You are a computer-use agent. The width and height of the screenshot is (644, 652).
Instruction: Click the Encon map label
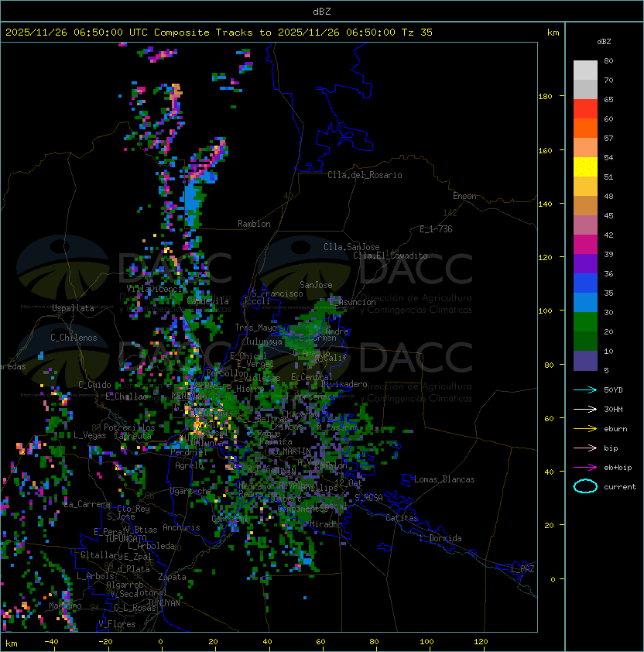click(464, 196)
